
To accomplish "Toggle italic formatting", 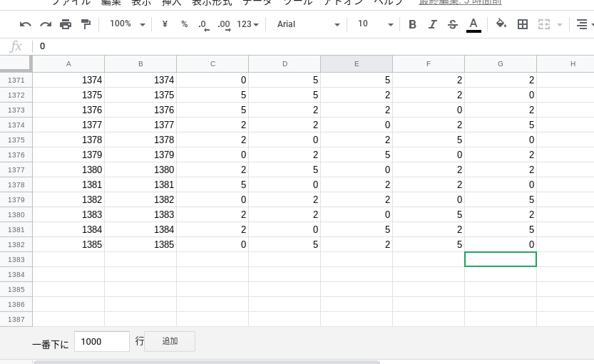I will pos(433,25).
